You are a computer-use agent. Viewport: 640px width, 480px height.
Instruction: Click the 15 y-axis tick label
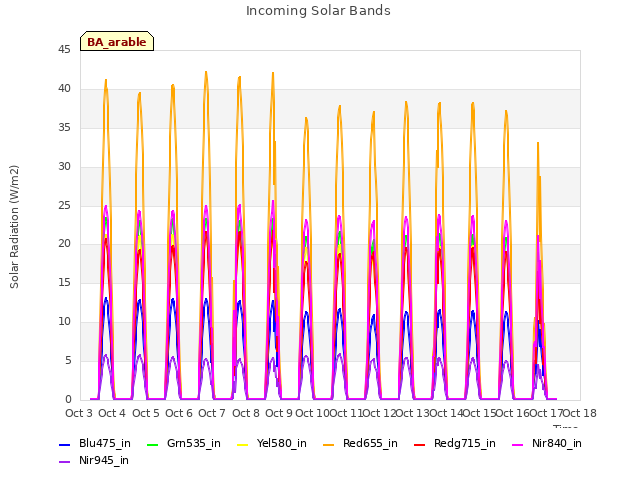pyautogui.click(x=64, y=282)
